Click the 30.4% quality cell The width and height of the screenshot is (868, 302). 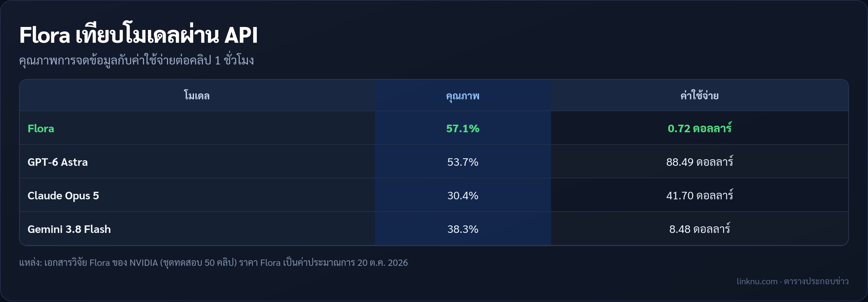click(x=463, y=195)
